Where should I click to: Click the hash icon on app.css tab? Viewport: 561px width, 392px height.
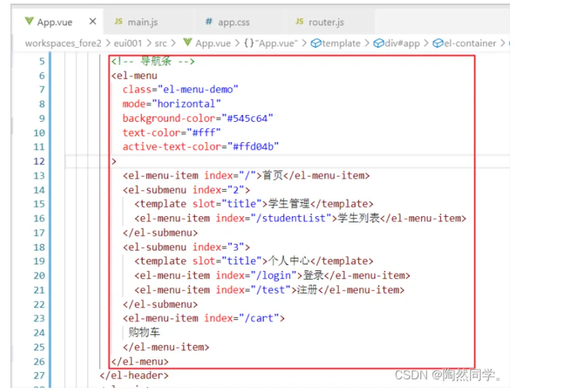point(209,22)
